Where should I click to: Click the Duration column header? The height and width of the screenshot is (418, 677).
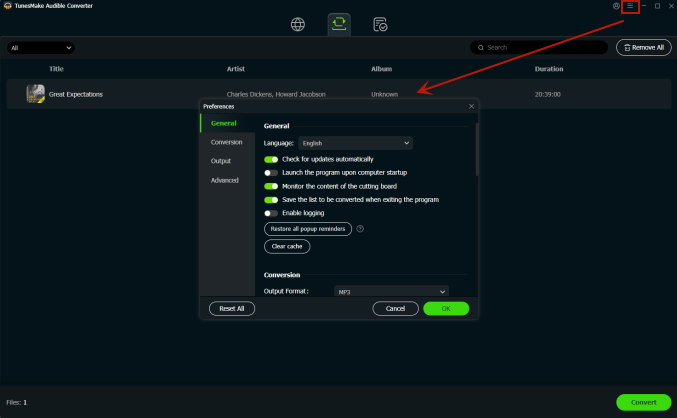pos(549,69)
